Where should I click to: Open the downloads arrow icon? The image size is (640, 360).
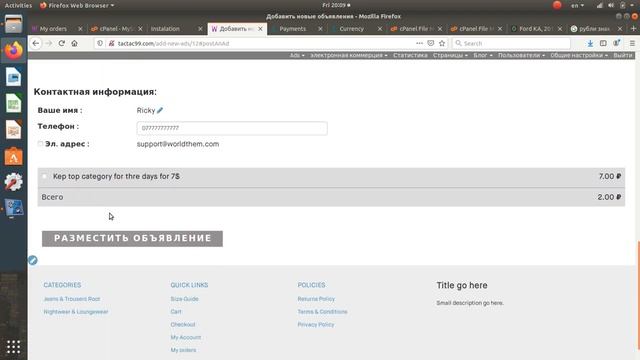590,43
